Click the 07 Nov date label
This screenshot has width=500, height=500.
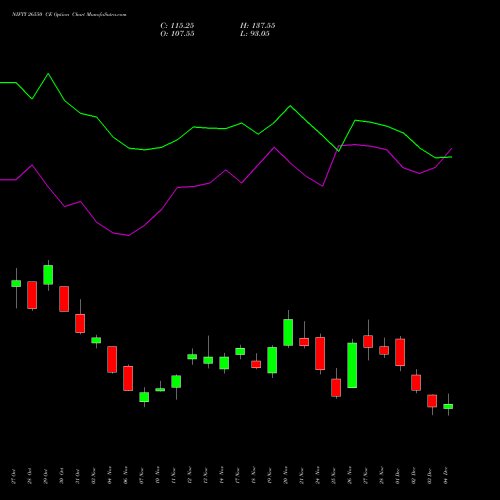[142, 475]
